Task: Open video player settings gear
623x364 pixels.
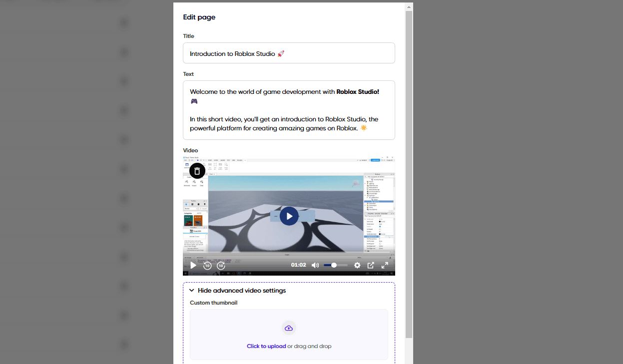Action: pyautogui.click(x=357, y=265)
